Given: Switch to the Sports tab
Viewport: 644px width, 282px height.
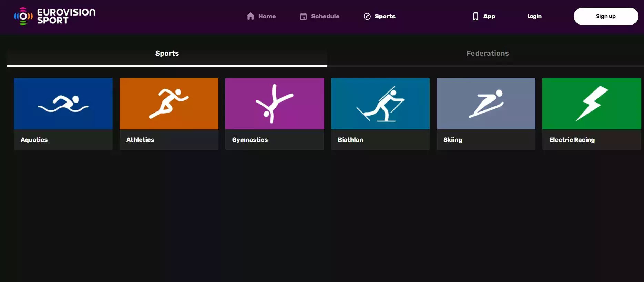Looking at the screenshot, I should pyautogui.click(x=167, y=54).
